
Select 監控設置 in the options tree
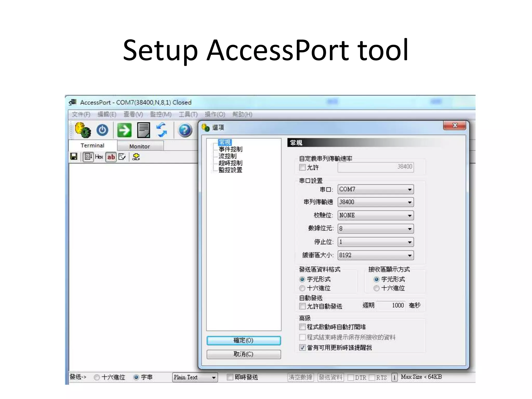click(x=230, y=170)
